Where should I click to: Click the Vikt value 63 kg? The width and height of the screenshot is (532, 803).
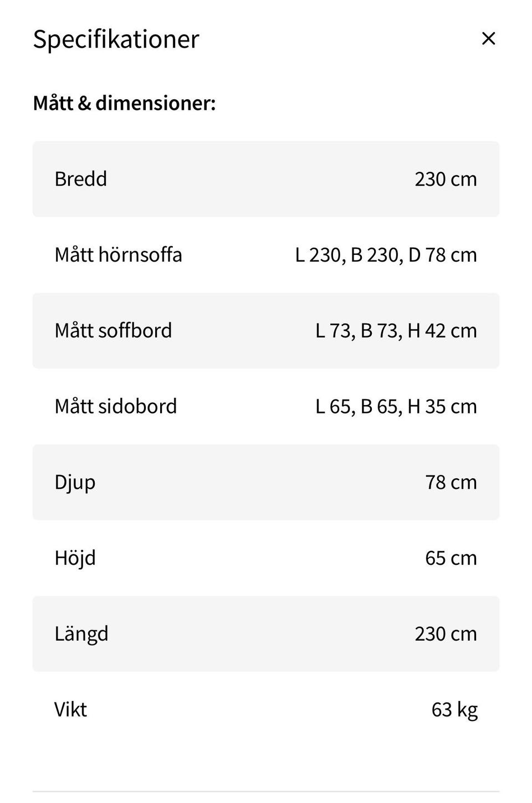[454, 709]
